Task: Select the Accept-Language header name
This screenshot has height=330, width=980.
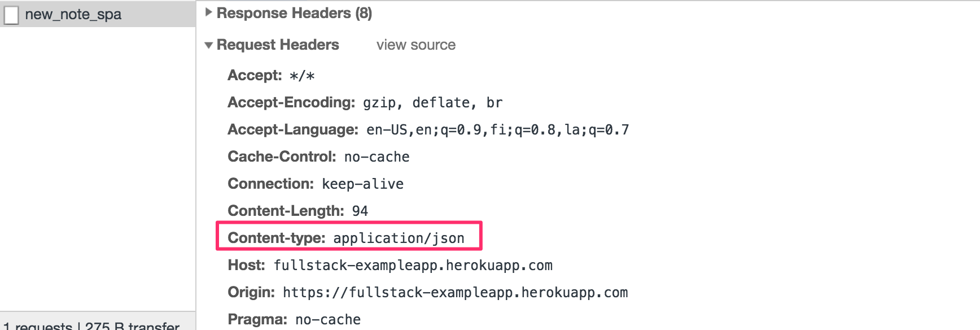Action: click(x=292, y=130)
